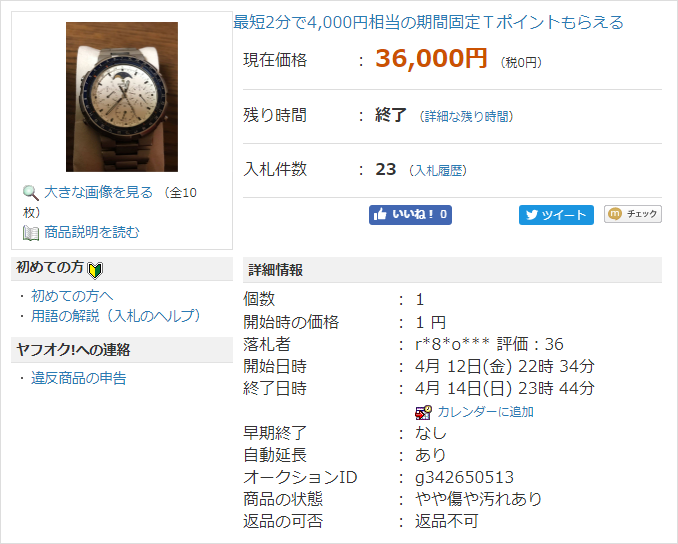Click the green beginner mark icon
The height and width of the screenshot is (544, 678).
(x=95, y=270)
